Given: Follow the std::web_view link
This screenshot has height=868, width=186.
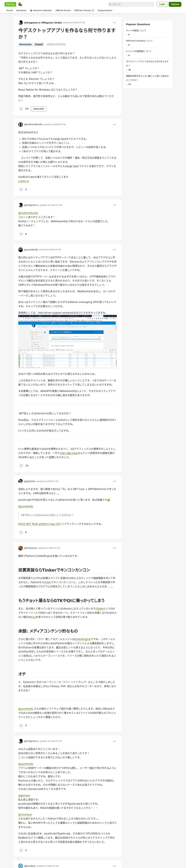Looking at the screenshot, I should click(x=69, y=453).
